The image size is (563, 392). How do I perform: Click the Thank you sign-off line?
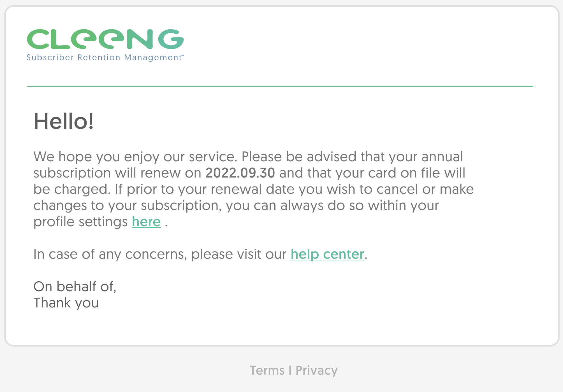pyautogui.click(x=66, y=303)
